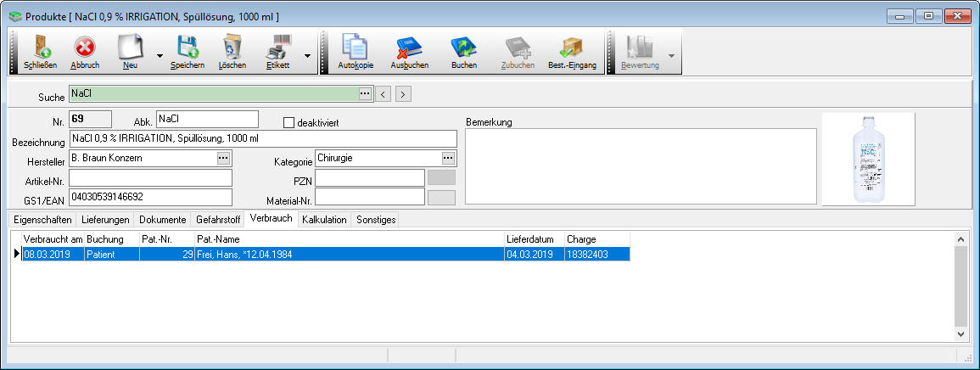Screen dimensions: 980x370
Task: Go to next search result arrow
Action: click(404, 94)
